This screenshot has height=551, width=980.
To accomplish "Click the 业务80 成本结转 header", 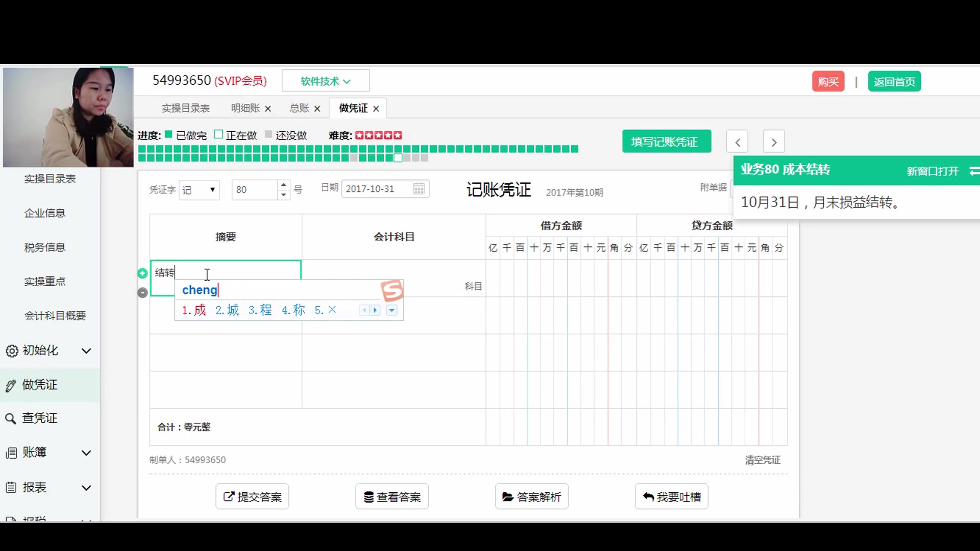I will (785, 169).
